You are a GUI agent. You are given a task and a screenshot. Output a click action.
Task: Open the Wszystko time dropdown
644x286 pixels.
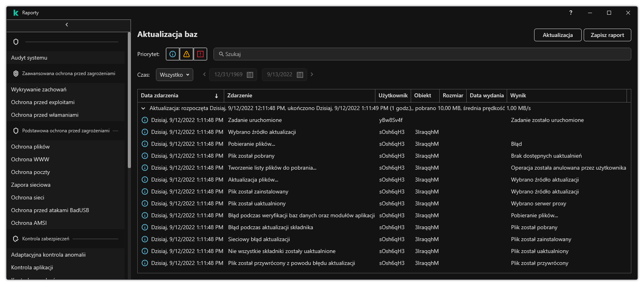pos(174,75)
